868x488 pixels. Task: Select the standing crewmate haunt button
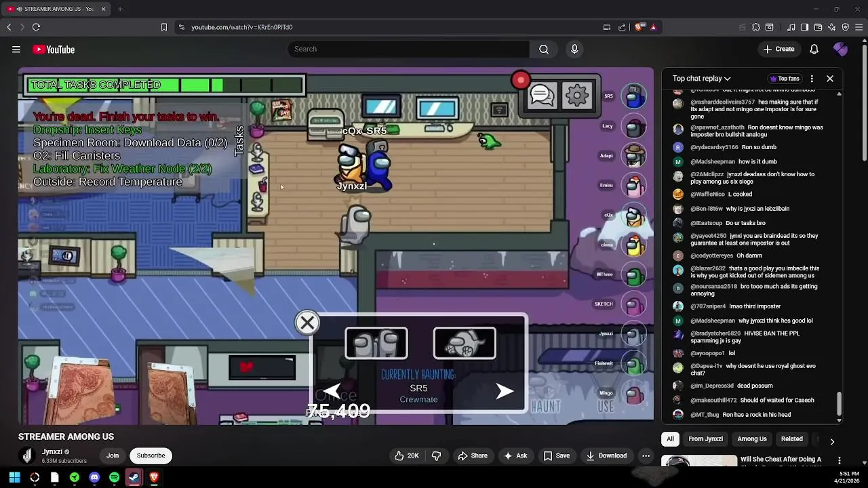point(376,344)
